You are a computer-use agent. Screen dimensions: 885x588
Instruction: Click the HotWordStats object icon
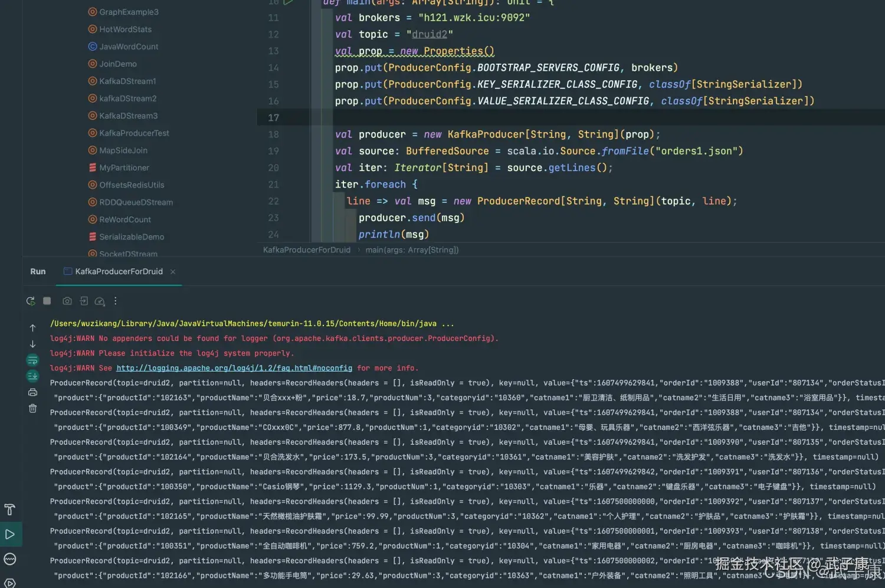(x=93, y=29)
